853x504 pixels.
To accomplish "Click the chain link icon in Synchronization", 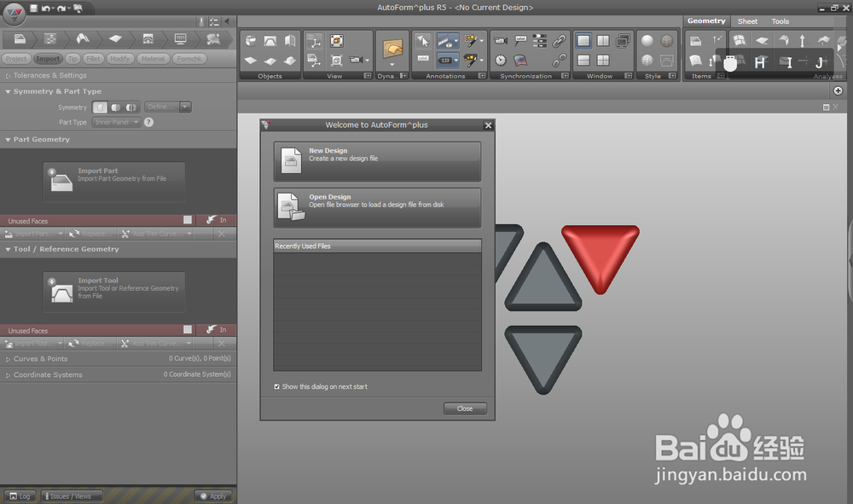I will [x=559, y=41].
